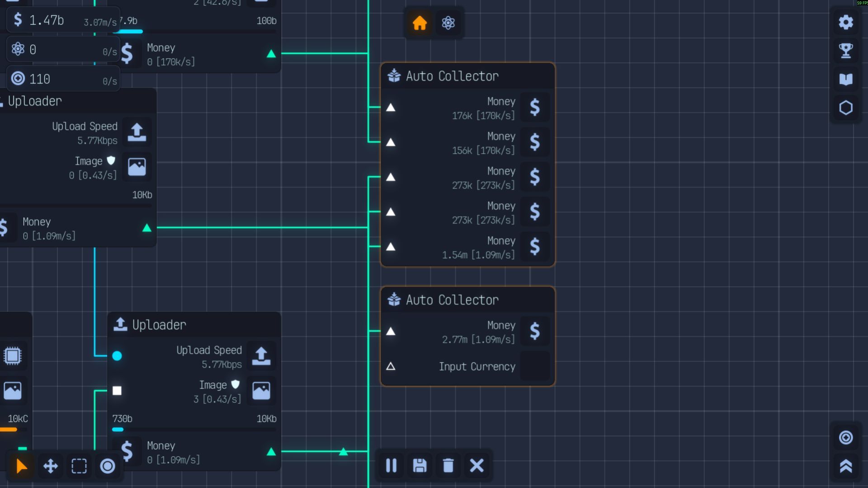Open settings gear in right sidebar
Screen dimensions: 868x488
click(x=846, y=22)
